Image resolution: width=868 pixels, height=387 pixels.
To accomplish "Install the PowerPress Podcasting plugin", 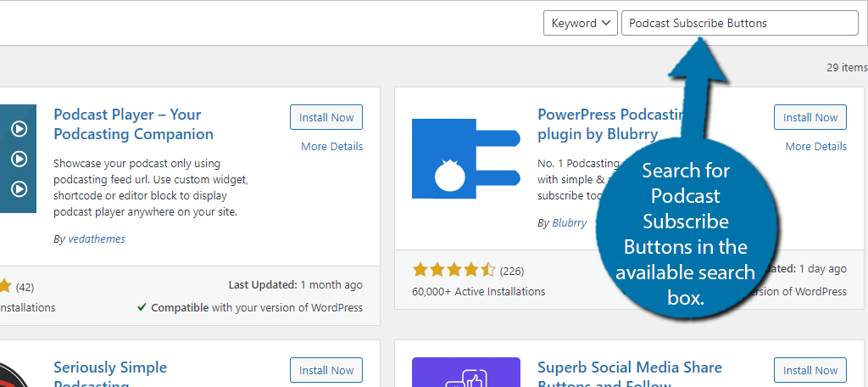I will pyautogui.click(x=810, y=117).
